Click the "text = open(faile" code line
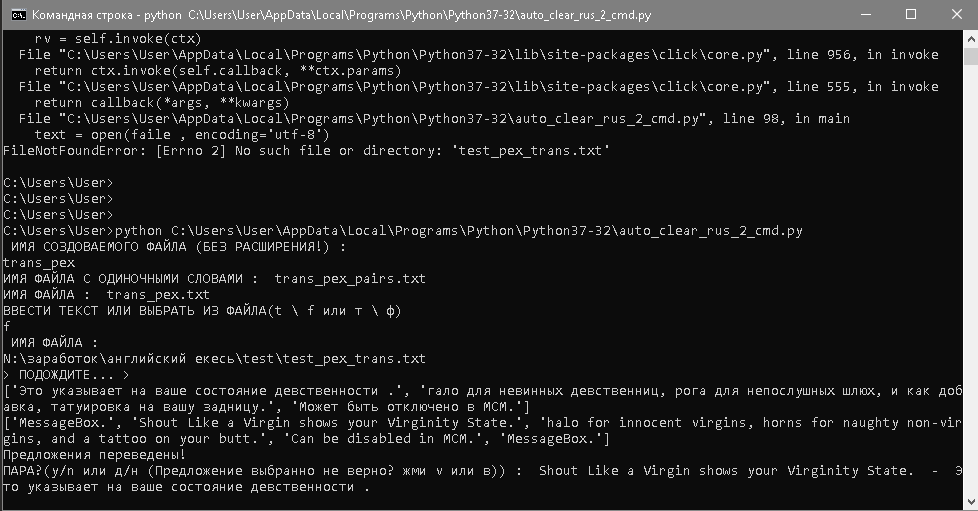Screen dimensions: 978x511 pyautogui.click(x=181, y=134)
